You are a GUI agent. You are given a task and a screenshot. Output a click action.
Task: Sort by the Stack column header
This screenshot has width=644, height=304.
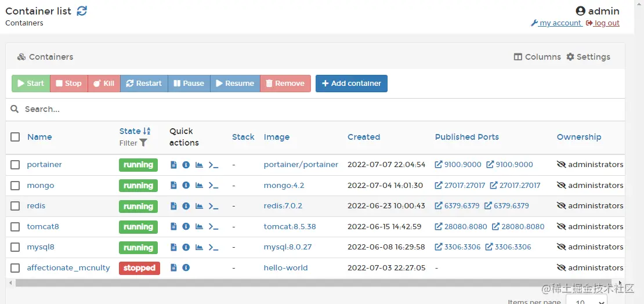coord(243,137)
